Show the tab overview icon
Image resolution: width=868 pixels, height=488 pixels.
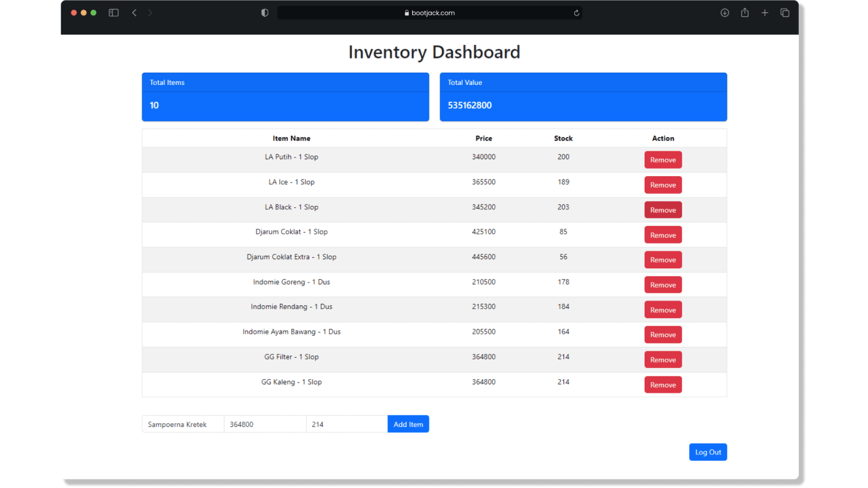pyautogui.click(x=785, y=13)
